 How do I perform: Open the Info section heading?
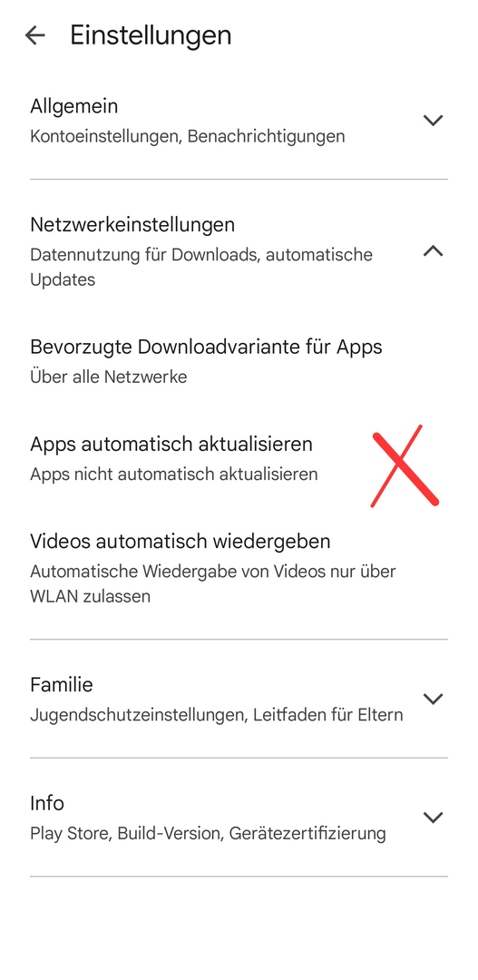click(47, 803)
